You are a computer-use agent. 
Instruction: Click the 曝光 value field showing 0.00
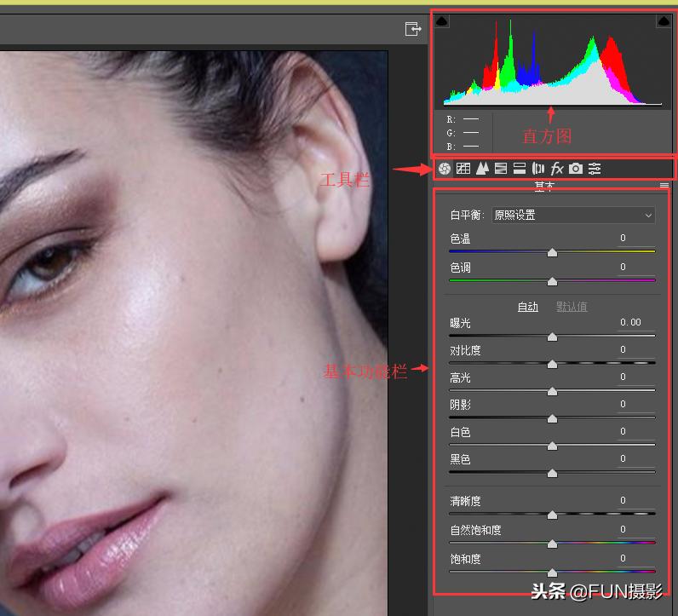click(635, 322)
